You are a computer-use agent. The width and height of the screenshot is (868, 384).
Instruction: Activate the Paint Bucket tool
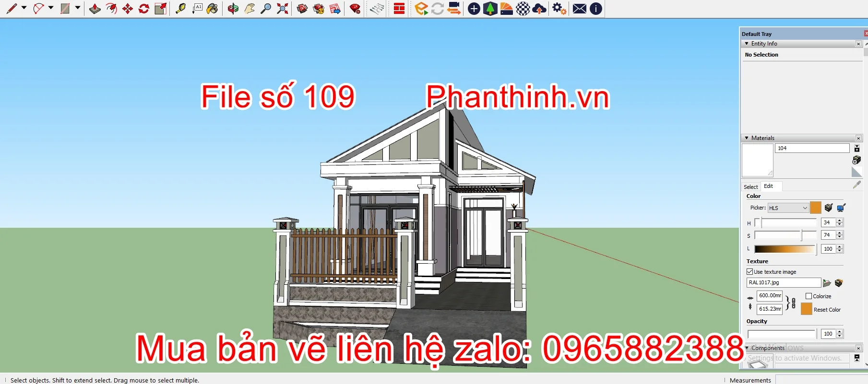click(213, 8)
